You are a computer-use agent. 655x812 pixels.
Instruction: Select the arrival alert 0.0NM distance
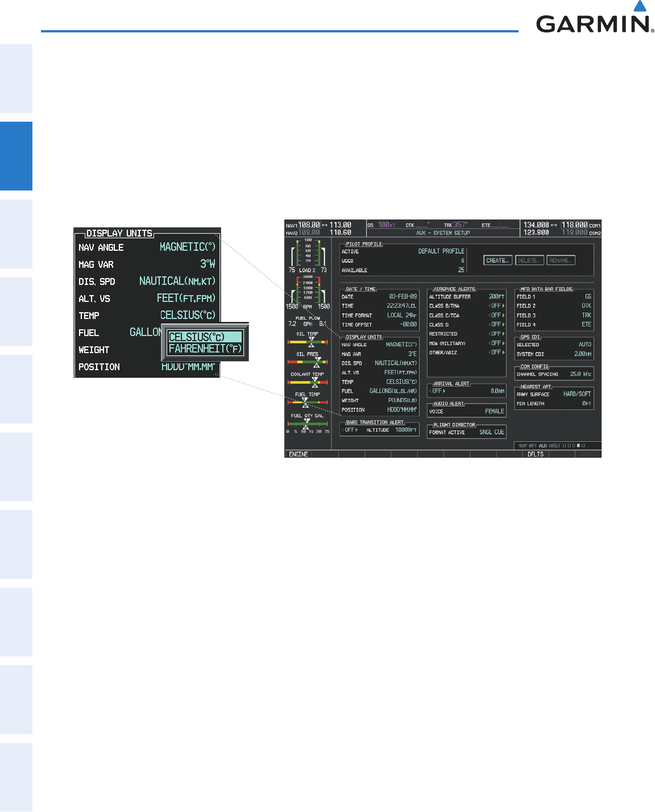(497, 391)
